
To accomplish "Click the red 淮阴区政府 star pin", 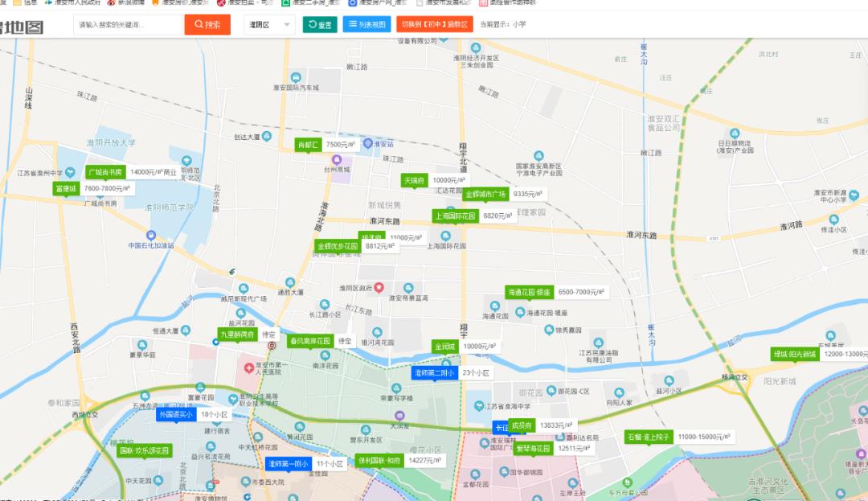I will pos(379,287).
